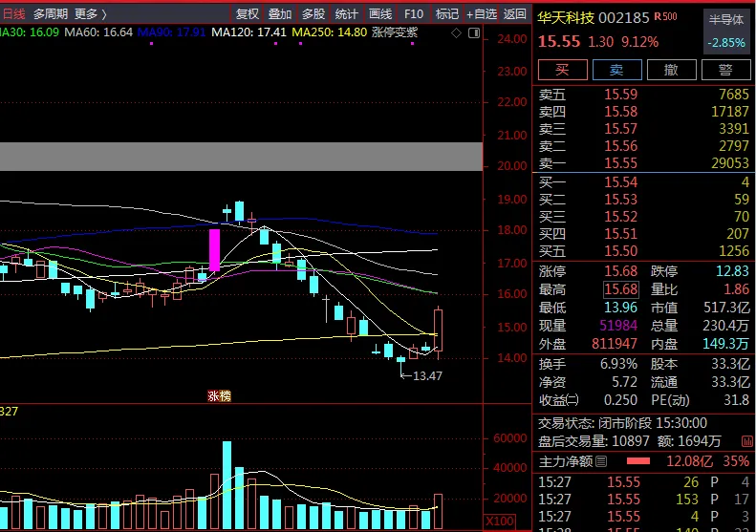The image size is (756, 532).
Task: Click the MA120: 17.41 indicator label
Action: point(248,32)
